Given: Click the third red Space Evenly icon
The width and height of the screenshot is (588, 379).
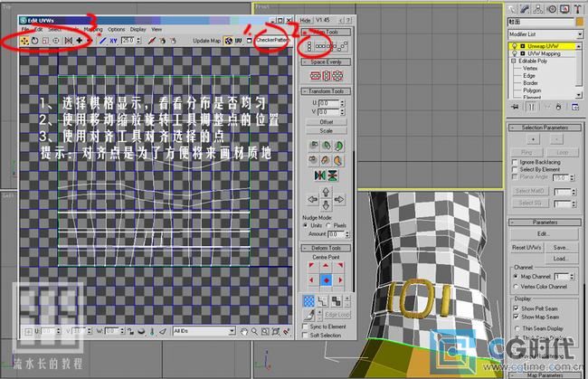Looking at the screenshot, I should pyautogui.click(x=337, y=76).
